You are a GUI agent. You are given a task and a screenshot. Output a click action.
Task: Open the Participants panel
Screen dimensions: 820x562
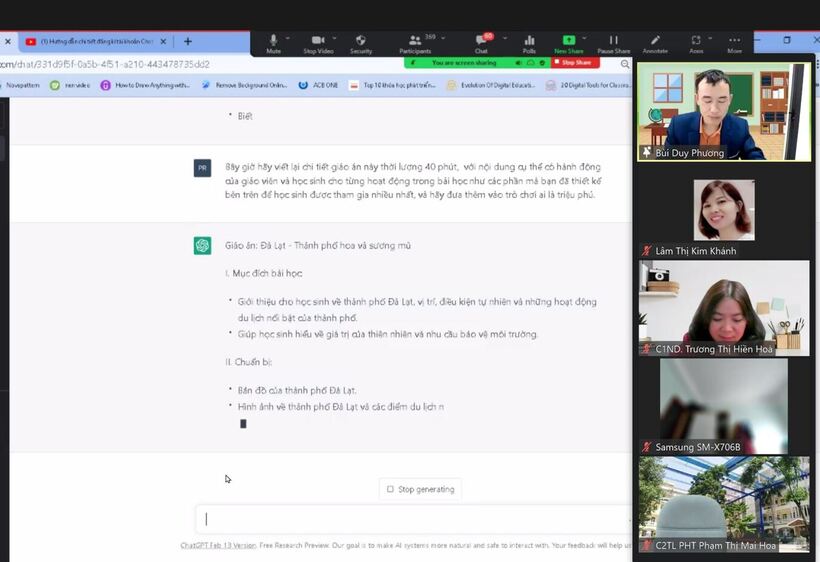[414, 41]
